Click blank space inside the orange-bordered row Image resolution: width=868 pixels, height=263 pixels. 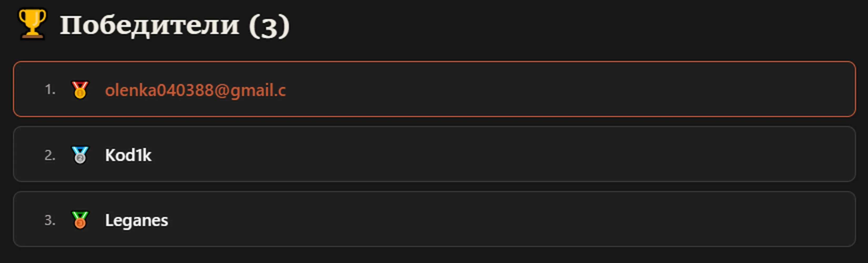point(573,89)
